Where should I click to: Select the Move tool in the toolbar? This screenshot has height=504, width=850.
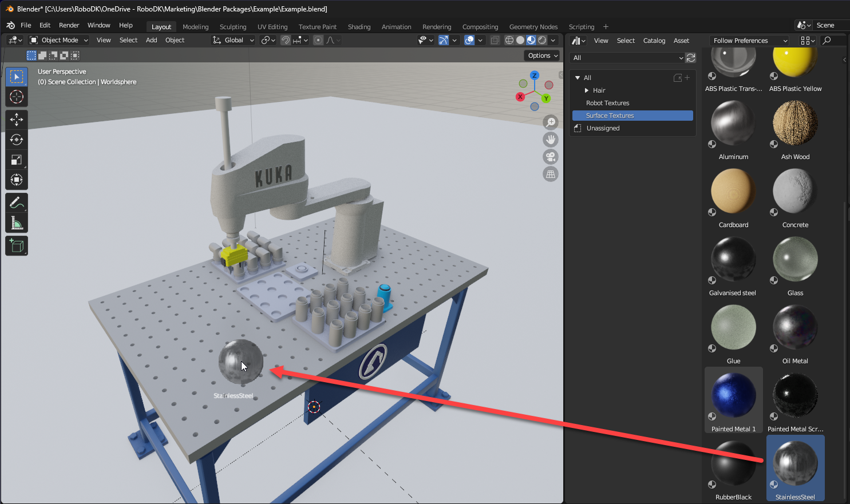(17, 120)
